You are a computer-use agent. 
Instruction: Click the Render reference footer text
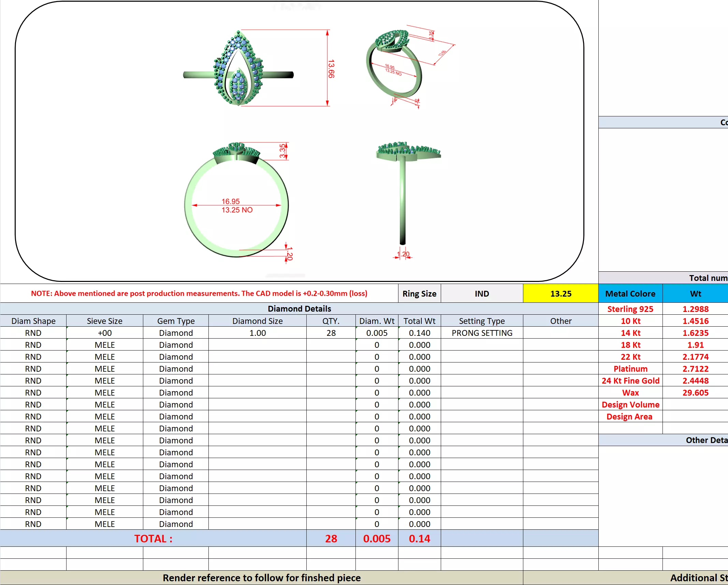click(261, 577)
